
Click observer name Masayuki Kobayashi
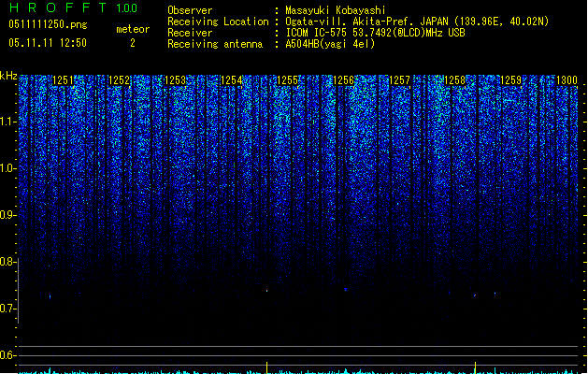pyautogui.click(x=336, y=10)
